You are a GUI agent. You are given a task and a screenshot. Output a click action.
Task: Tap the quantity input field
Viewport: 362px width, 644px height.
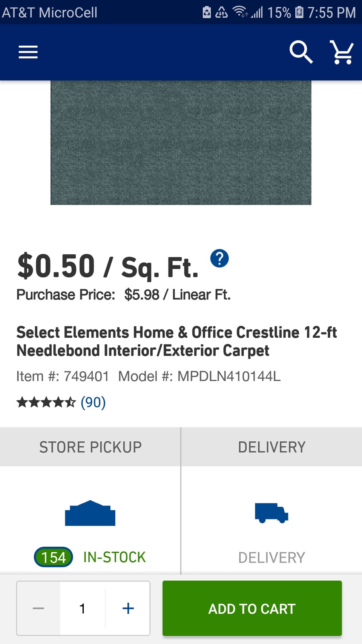click(x=83, y=608)
